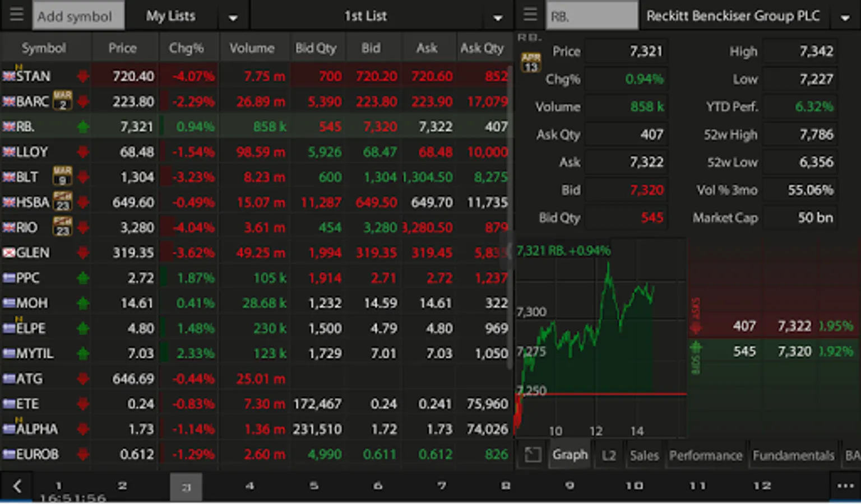This screenshot has width=861, height=504.
Task: Expand the Reckitt Benckiser Group PLC dropdown
Action: click(x=845, y=17)
